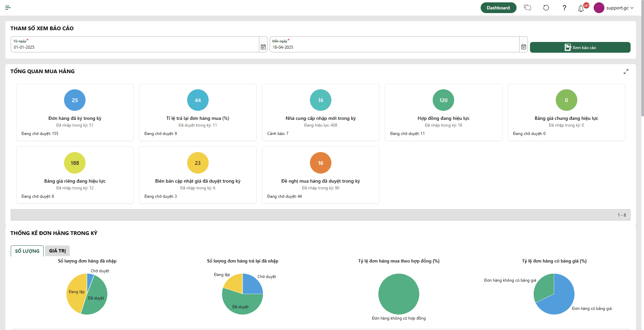Open the chat messages icon

527,8
